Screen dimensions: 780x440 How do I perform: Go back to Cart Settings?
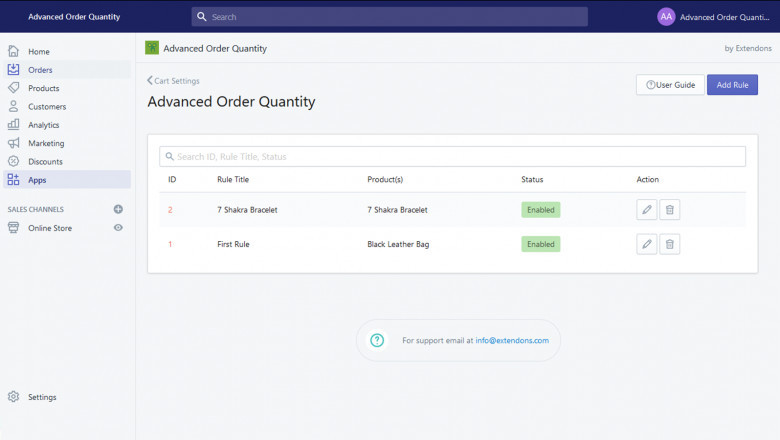(x=173, y=81)
